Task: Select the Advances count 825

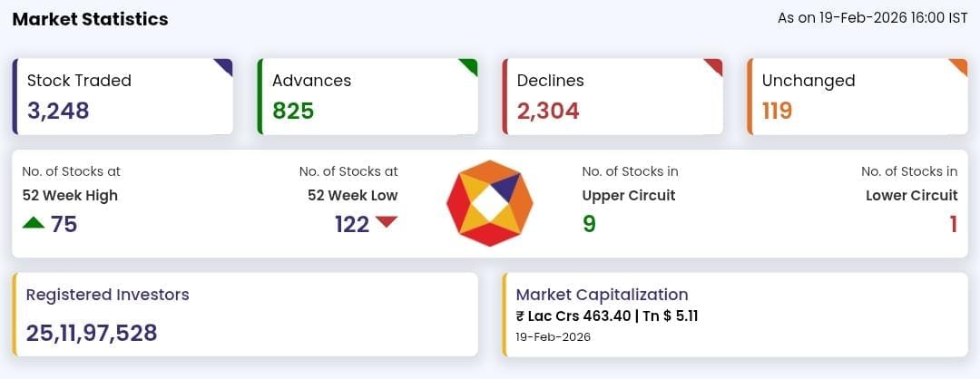Action: pyautogui.click(x=293, y=112)
